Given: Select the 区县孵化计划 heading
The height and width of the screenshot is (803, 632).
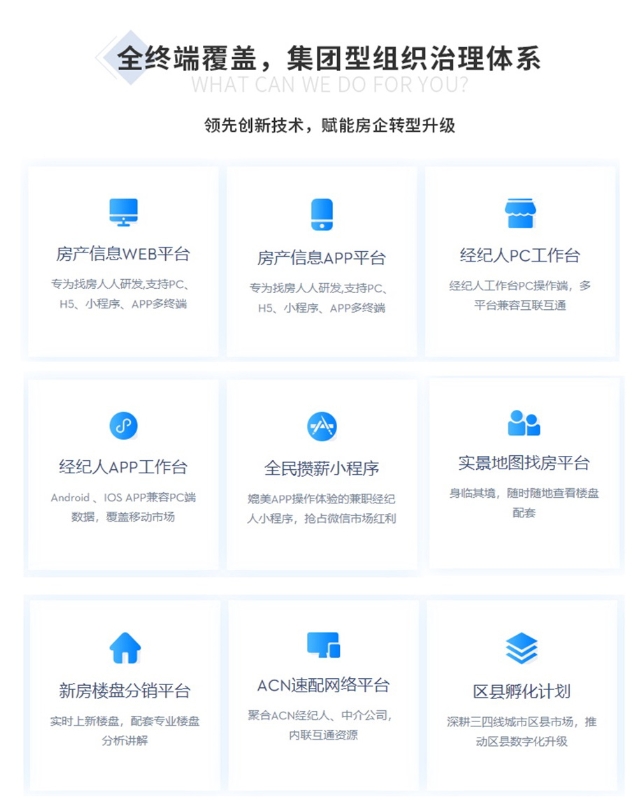Looking at the screenshot, I should click(x=521, y=691).
